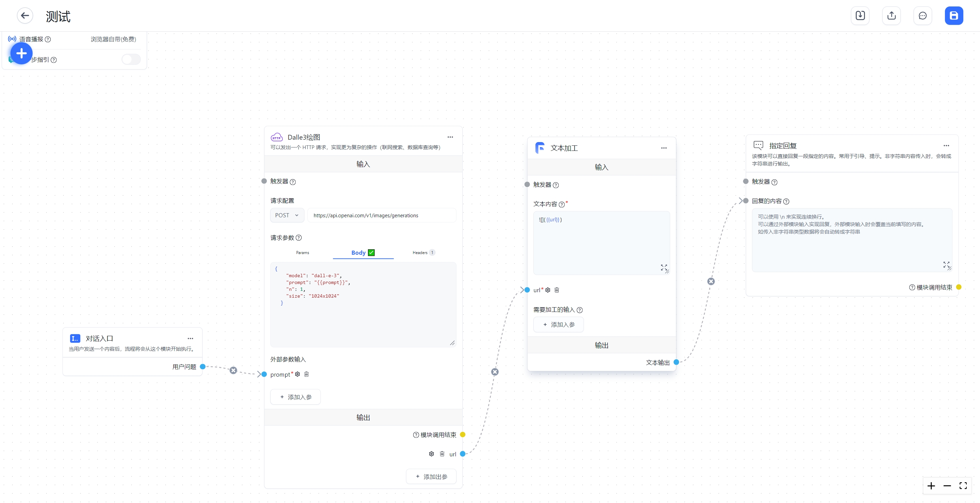This screenshot has height=503, width=980.
Task: Open the POST method dropdown
Action: [287, 215]
